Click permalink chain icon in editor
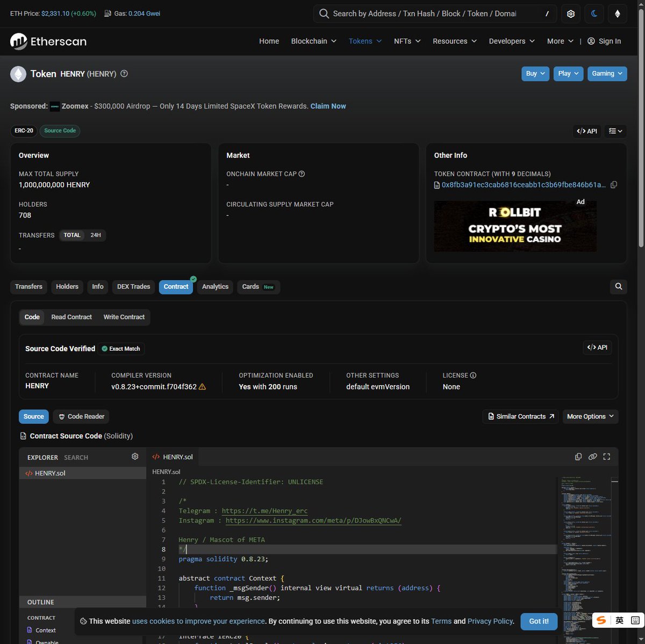This screenshot has width=645, height=644. click(x=592, y=457)
